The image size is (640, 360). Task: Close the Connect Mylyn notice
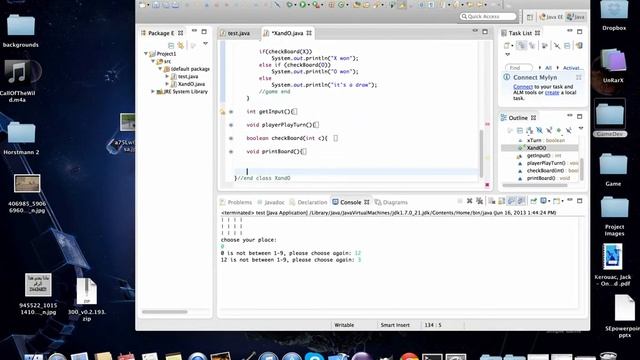[x=579, y=77]
